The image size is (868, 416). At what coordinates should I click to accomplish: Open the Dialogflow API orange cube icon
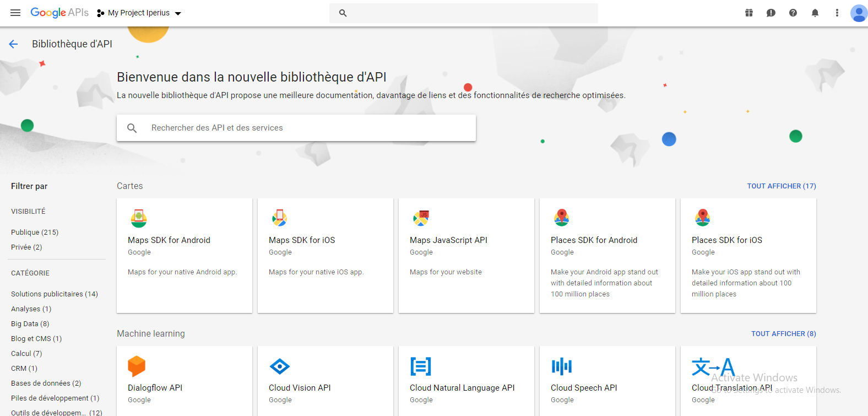pos(137,366)
